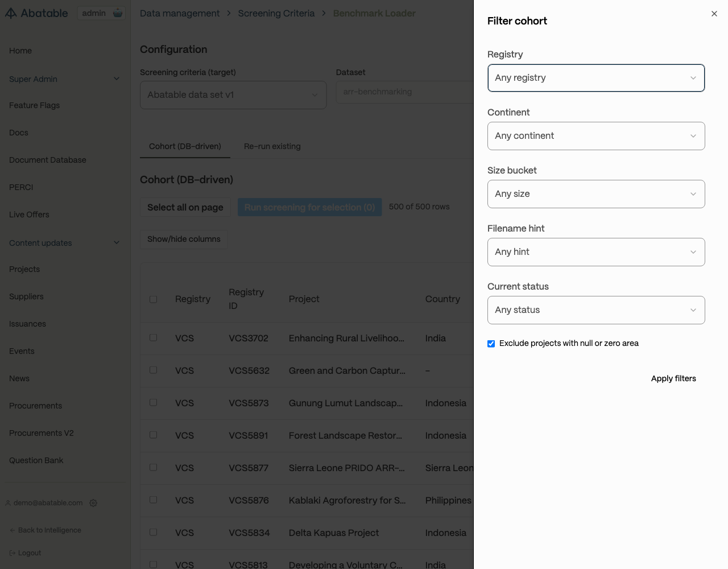Screen dimensions: 728x569
Task: Expand the Super Admin menu chevron
Action: (117, 79)
